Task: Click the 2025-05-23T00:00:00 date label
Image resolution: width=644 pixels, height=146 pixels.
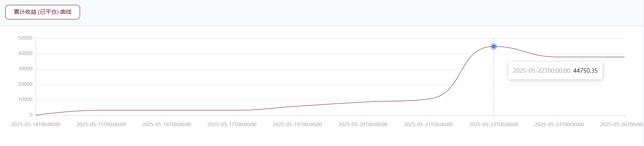Action: pos(559,125)
